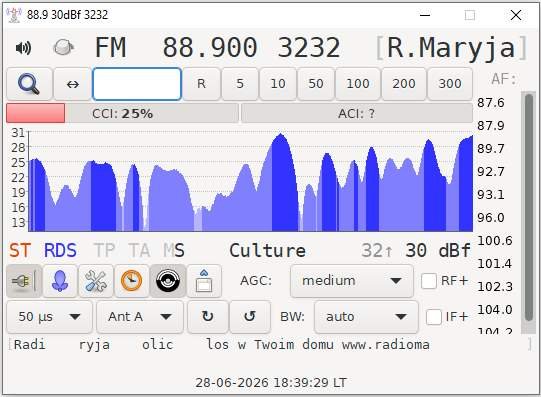Close the radio window
541x397 pixels.
tap(516, 15)
